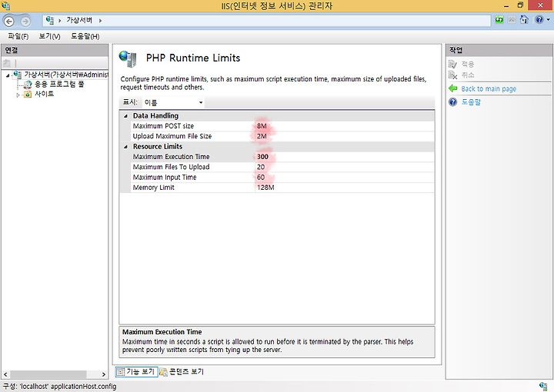Screen dimensions: 554x392
Task: Click the PHP Runtime Limits header icon
Action: click(x=128, y=59)
